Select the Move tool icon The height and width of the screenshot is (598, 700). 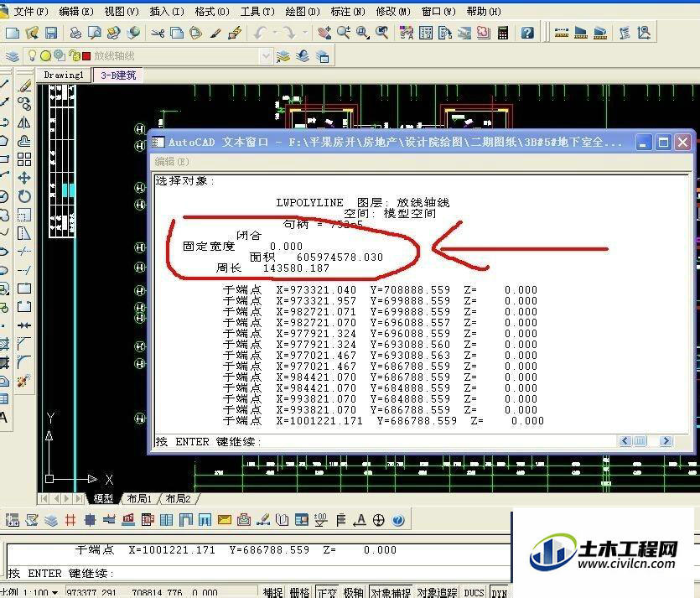(24, 178)
